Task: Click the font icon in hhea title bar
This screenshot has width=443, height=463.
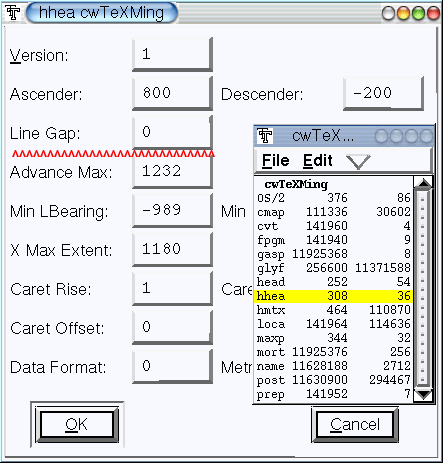Action: point(13,13)
